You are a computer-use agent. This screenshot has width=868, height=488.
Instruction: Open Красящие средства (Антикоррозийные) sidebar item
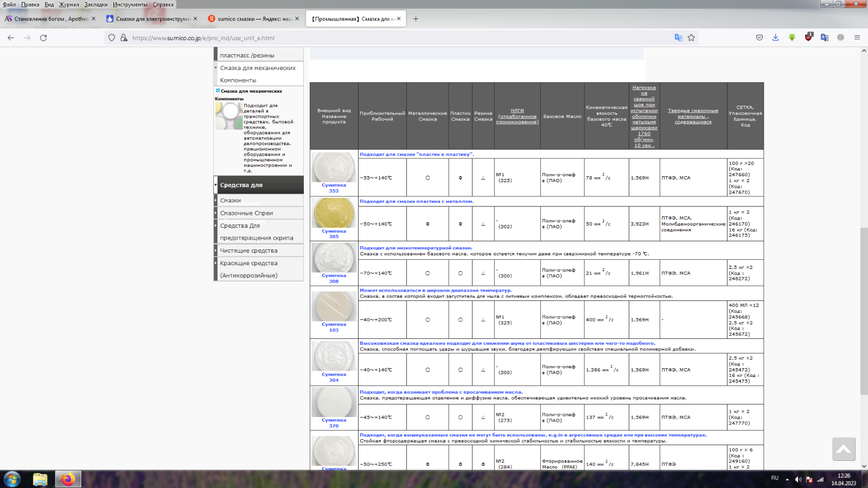coord(258,269)
